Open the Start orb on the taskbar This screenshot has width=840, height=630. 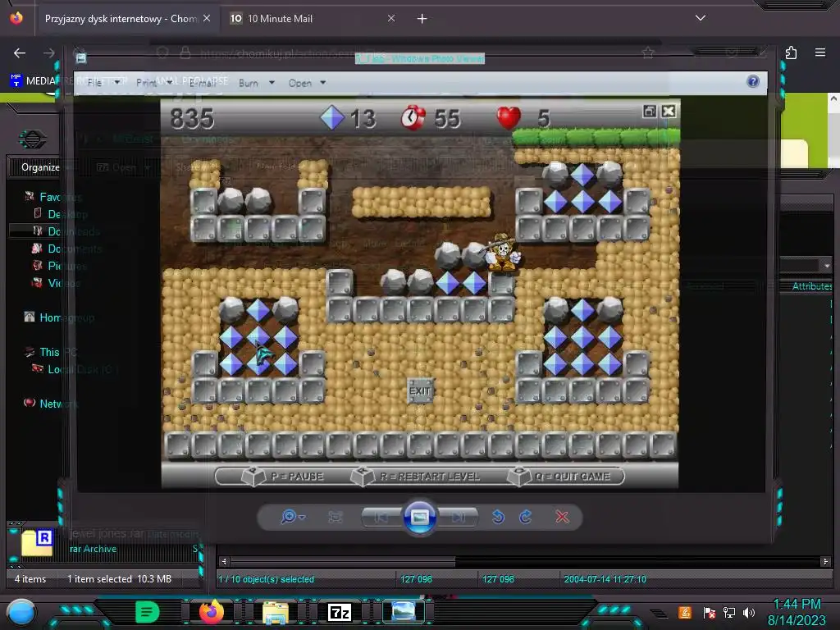click(21, 612)
